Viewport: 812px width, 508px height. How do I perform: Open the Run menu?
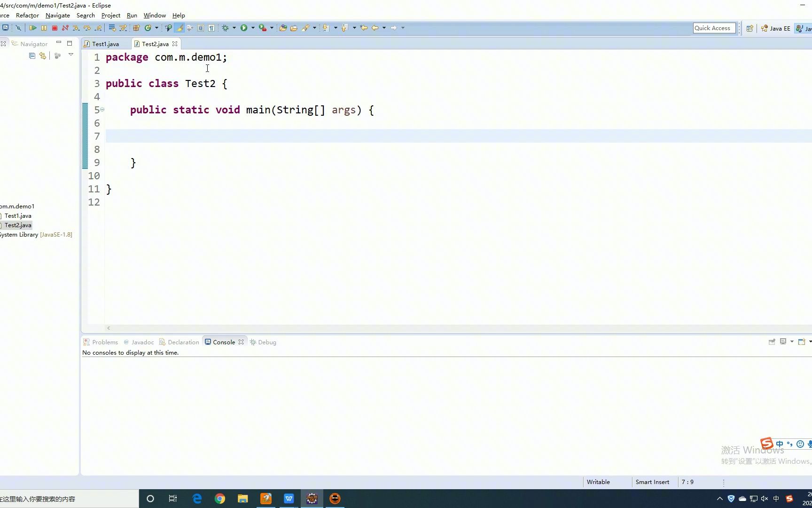[132, 16]
